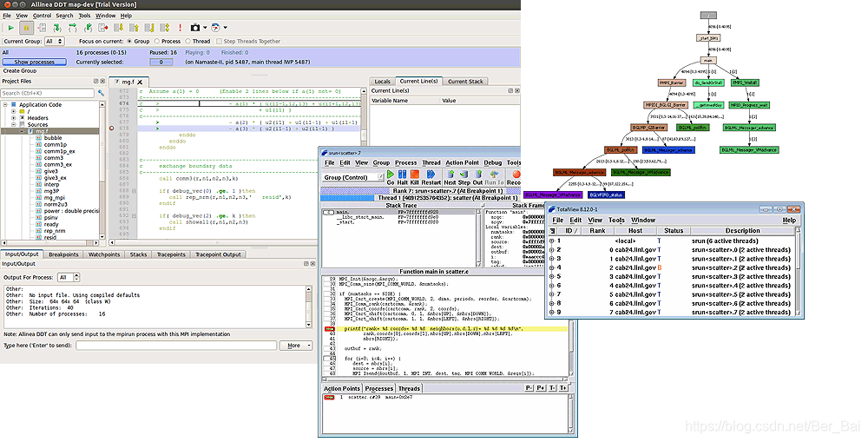Click the yellow Pause button in DDT toolbar
The image size is (868, 442).
[26, 28]
